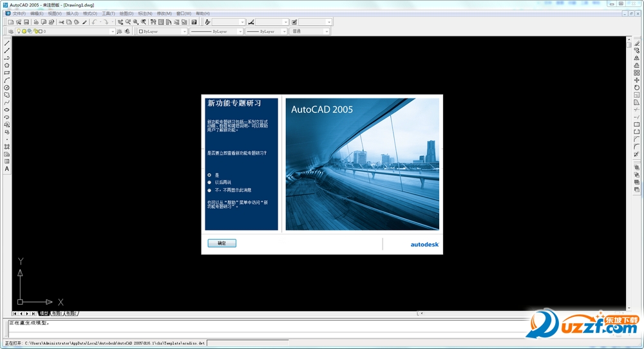Click the Cut (scissors) icon

pos(61,22)
